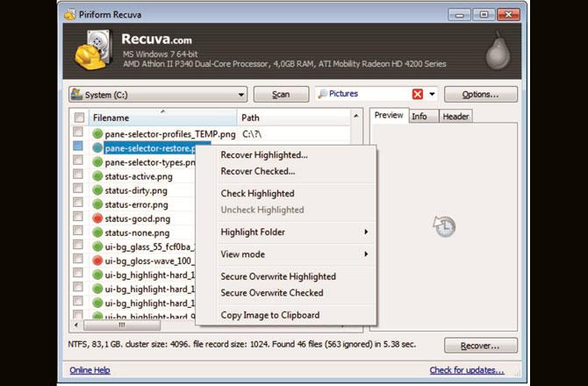Click the Check for updates... link
Viewport: 588px width, 386px height.
coord(467,370)
